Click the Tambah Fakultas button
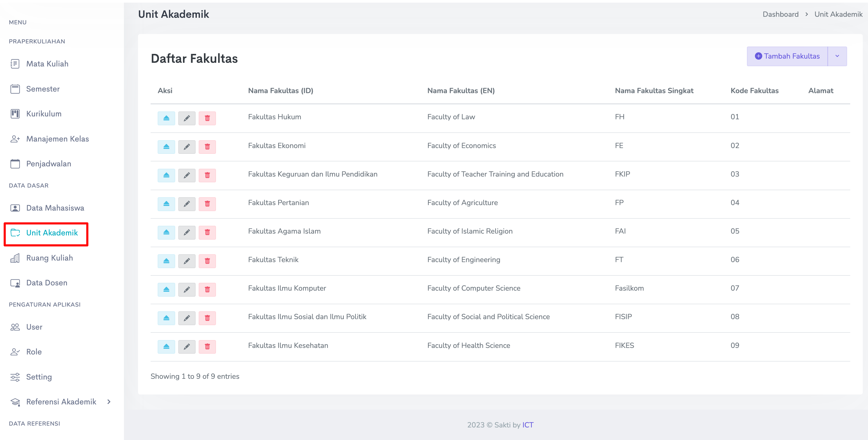Viewport: 868px width, 440px height. 787,56
